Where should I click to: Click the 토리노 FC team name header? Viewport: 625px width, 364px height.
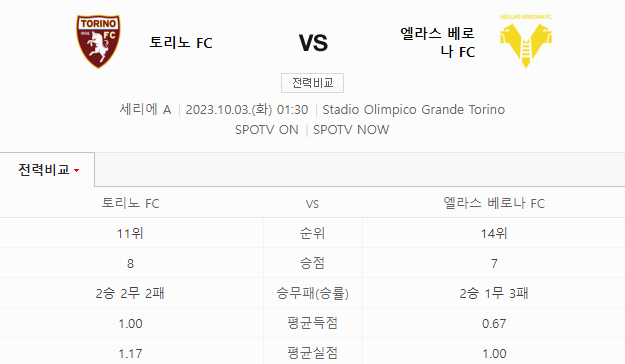click(x=181, y=42)
